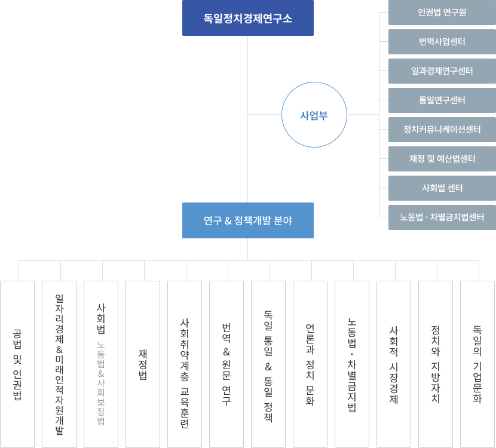Select the 사회취약계층 교육훈련 column

(185, 364)
